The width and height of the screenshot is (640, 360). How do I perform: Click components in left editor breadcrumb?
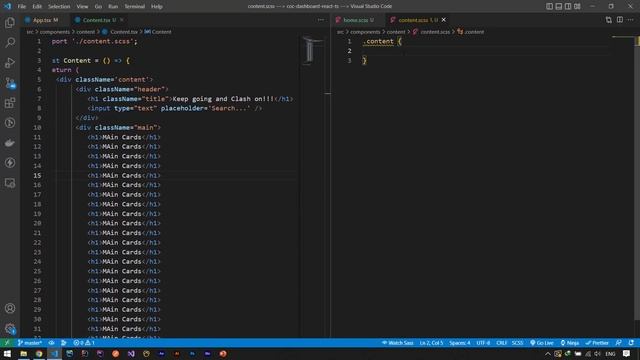[x=55, y=32]
